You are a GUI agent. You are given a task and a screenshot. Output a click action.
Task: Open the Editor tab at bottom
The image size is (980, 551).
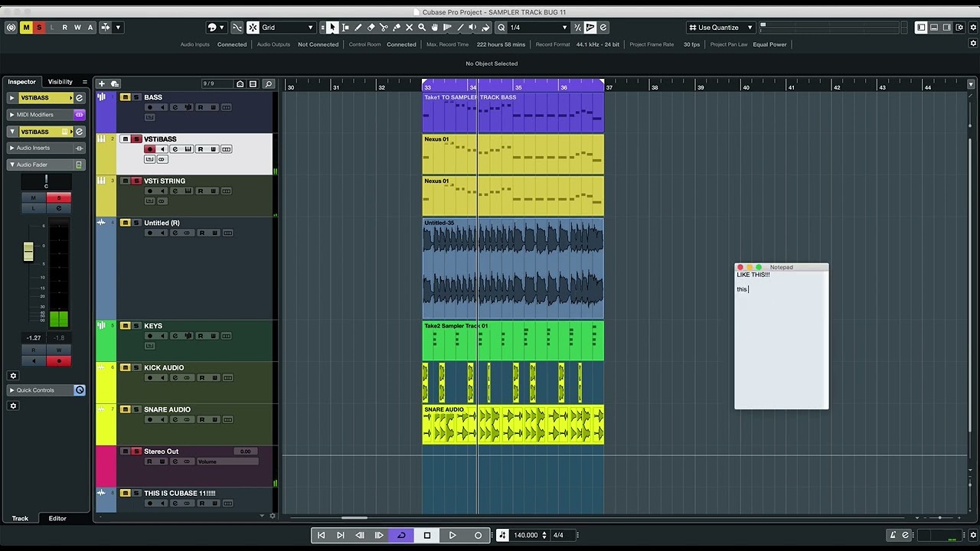[57, 518]
